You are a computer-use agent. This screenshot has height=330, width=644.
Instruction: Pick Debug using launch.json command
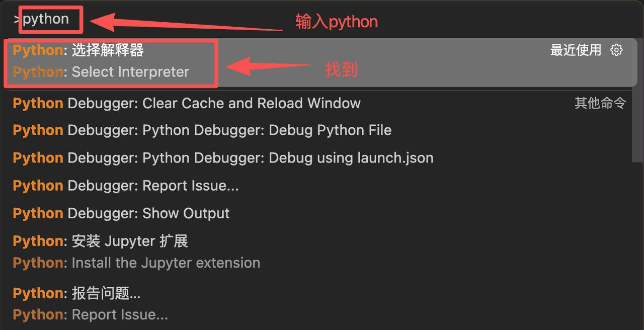coord(223,158)
